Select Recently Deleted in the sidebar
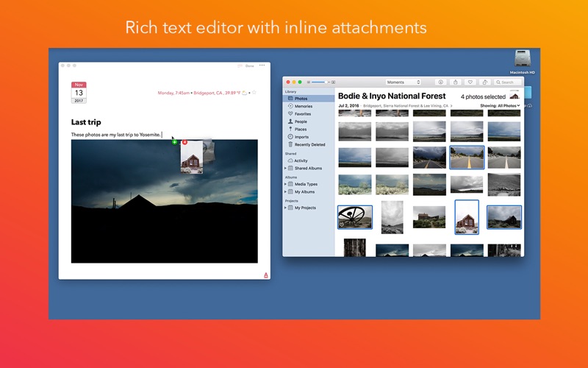The width and height of the screenshot is (588, 368). point(309,144)
